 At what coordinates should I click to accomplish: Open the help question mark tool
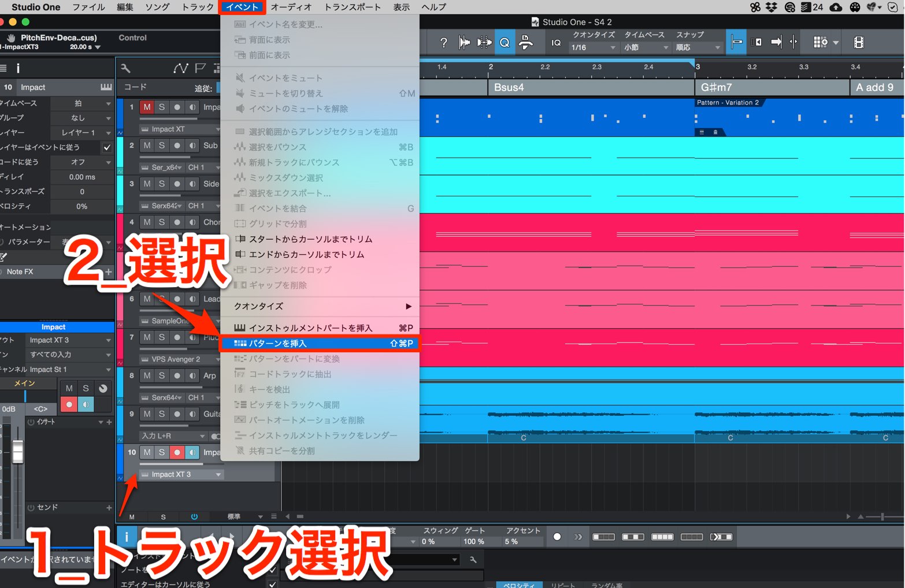pyautogui.click(x=443, y=42)
